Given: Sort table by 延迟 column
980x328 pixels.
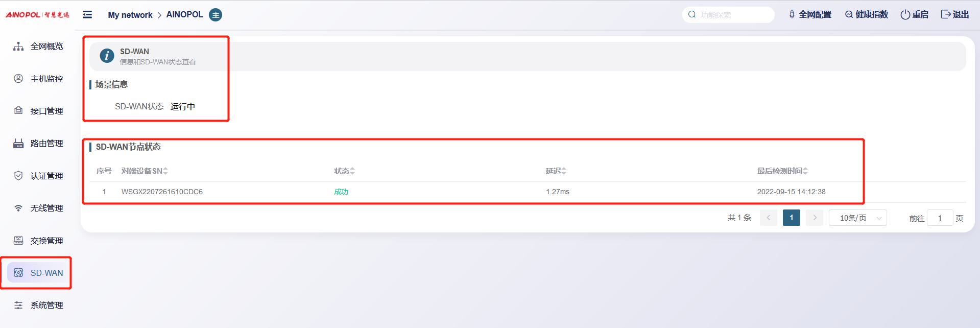Looking at the screenshot, I should (x=563, y=171).
